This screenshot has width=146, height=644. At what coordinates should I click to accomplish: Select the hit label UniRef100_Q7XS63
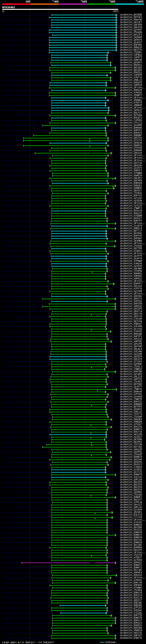pyautogui.click(x=131, y=361)
